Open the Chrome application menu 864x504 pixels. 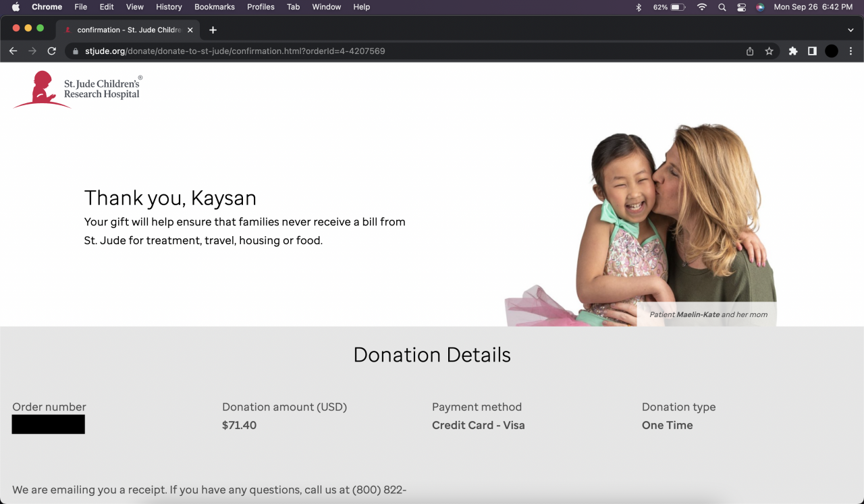(x=47, y=7)
